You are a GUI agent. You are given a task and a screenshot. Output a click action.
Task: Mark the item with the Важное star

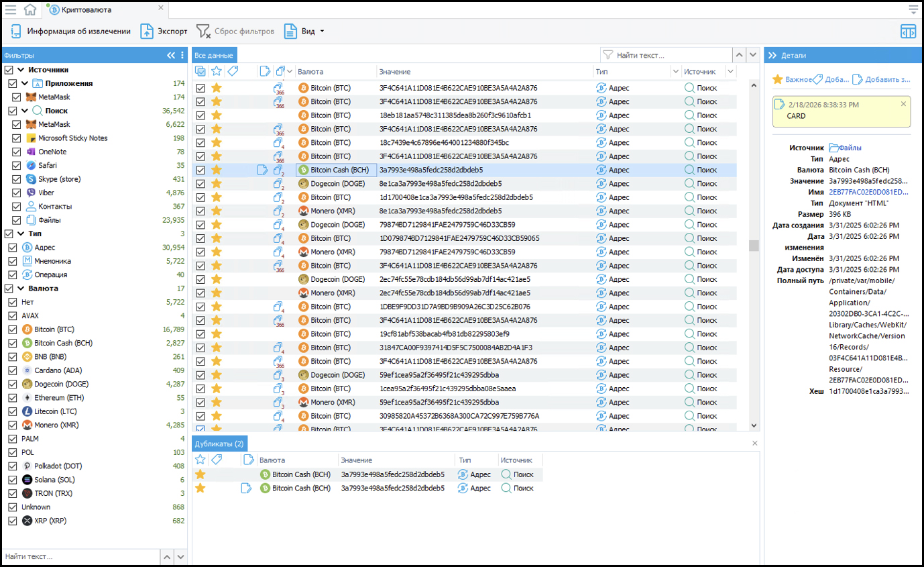tap(778, 79)
